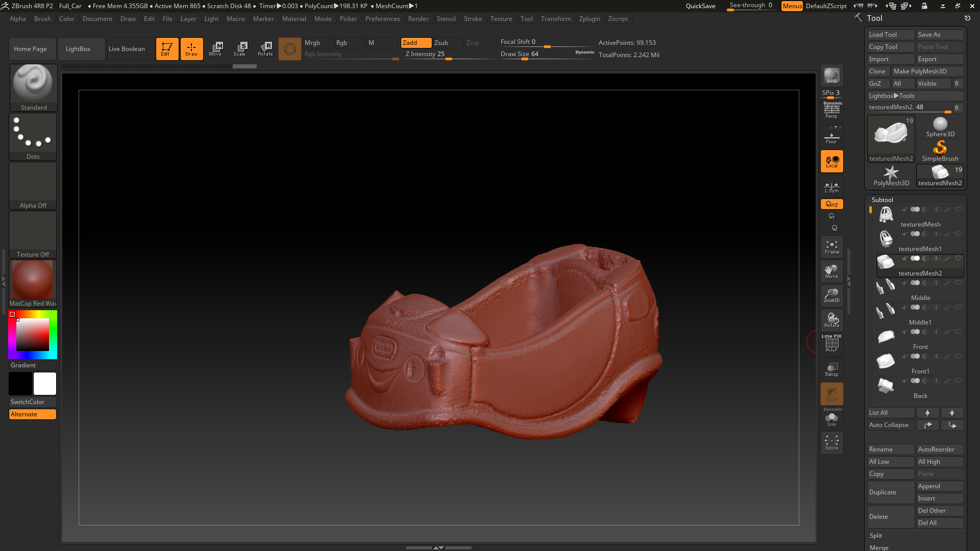Click the Make PolyMesh3D button
This screenshot has height=551, width=980.
click(x=927, y=71)
